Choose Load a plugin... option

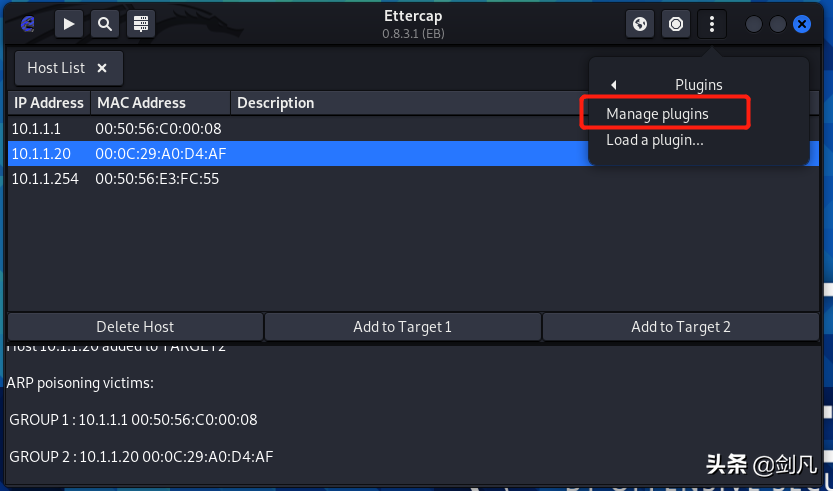pos(655,140)
